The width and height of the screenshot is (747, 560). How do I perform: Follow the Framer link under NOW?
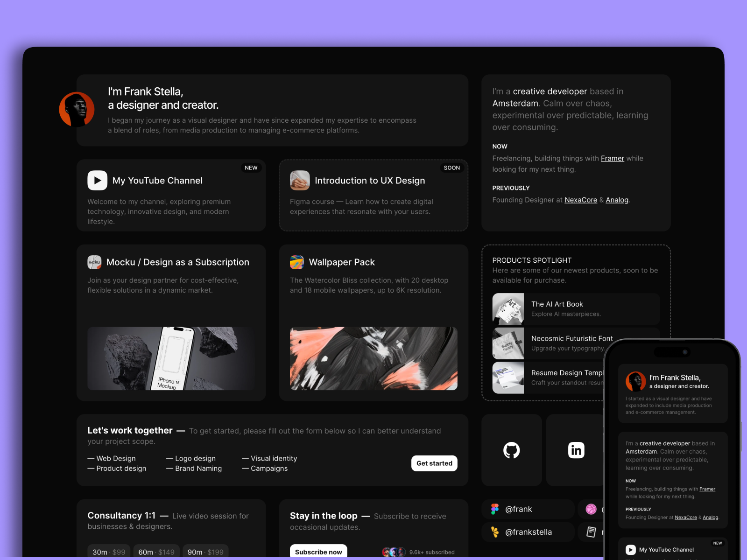click(612, 159)
